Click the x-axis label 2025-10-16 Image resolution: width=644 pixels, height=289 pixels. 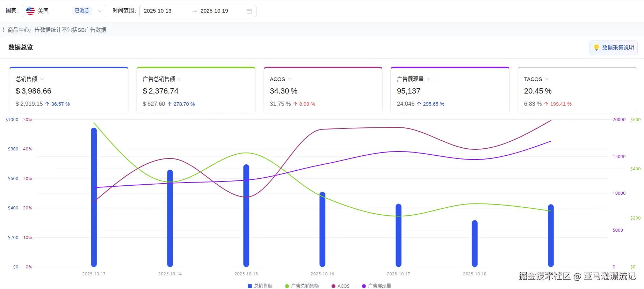click(322, 274)
